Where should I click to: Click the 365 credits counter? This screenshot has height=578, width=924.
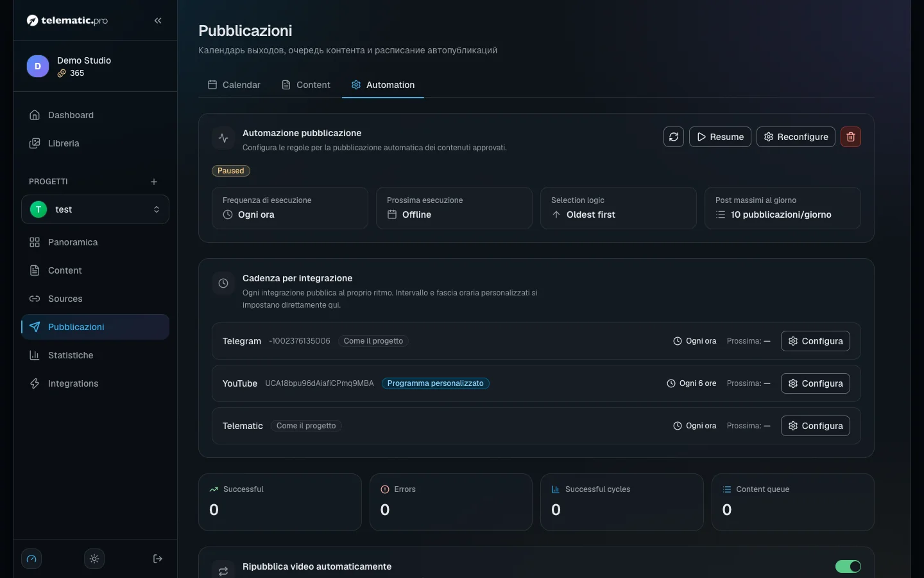(71, 73)
